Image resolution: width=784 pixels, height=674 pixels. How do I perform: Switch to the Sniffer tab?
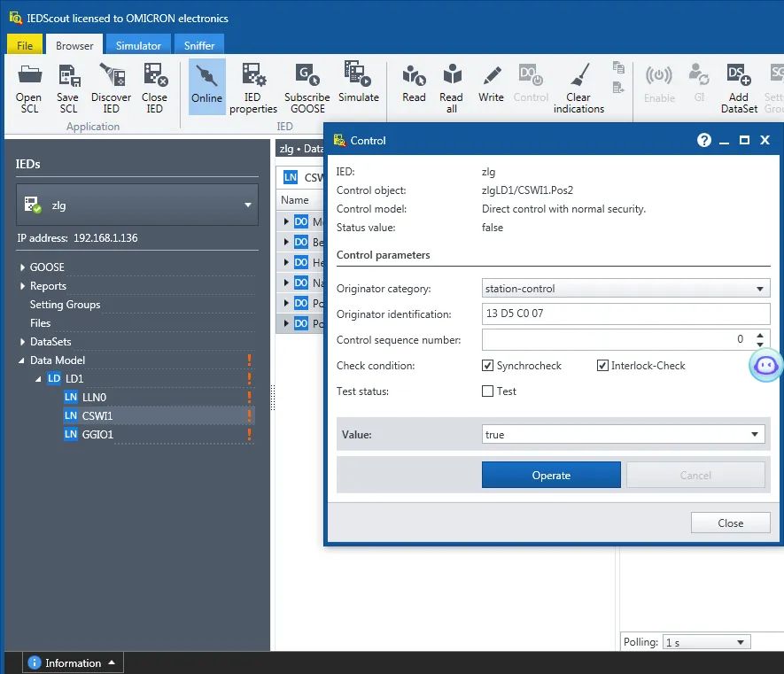tap(199, 45)
